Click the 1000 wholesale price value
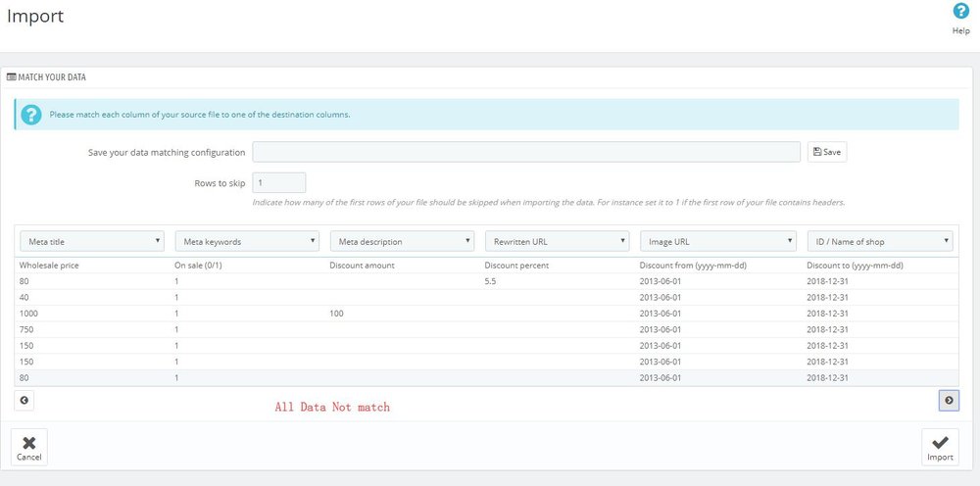The image size is (980, 486). (28, 314)
